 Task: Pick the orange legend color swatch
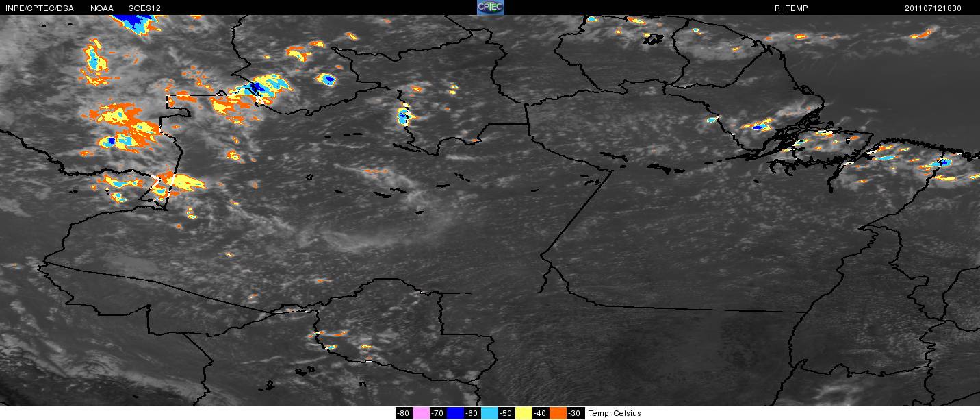pyautogui.click(x=558, y=413)
